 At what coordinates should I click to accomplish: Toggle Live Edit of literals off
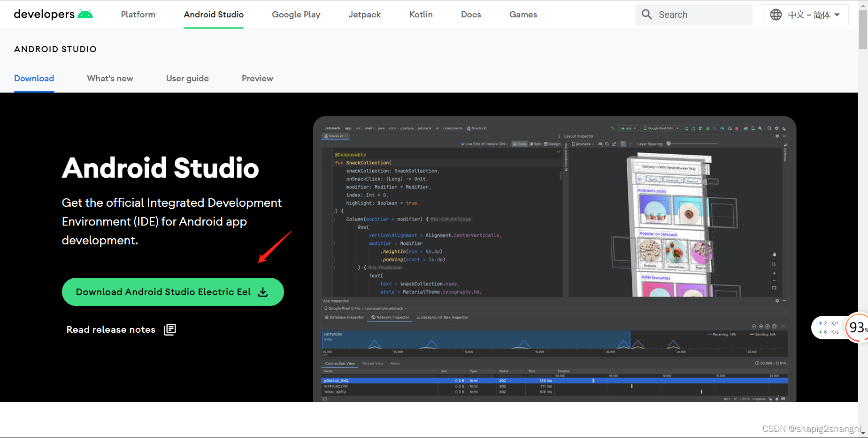pyautogui.click(x=484, y=144)
